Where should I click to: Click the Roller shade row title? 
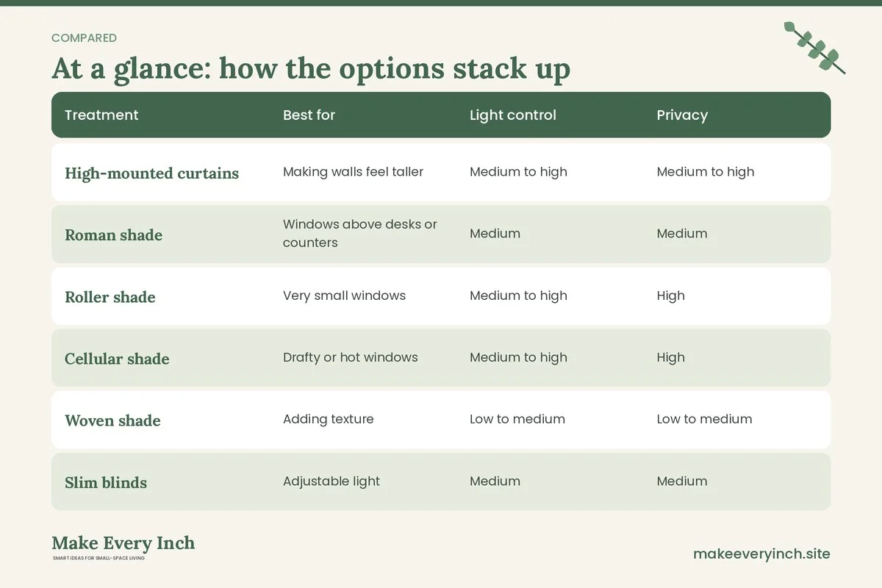[x=110, y=297]
